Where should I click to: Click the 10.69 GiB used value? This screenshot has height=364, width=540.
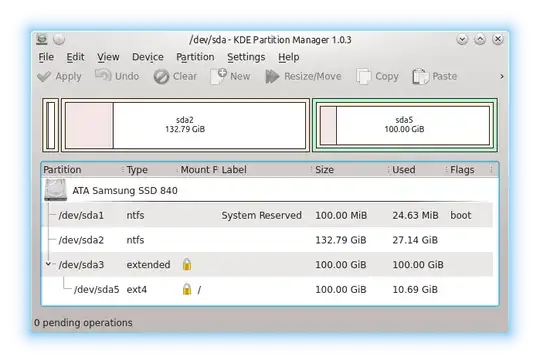tap(415, 289)
